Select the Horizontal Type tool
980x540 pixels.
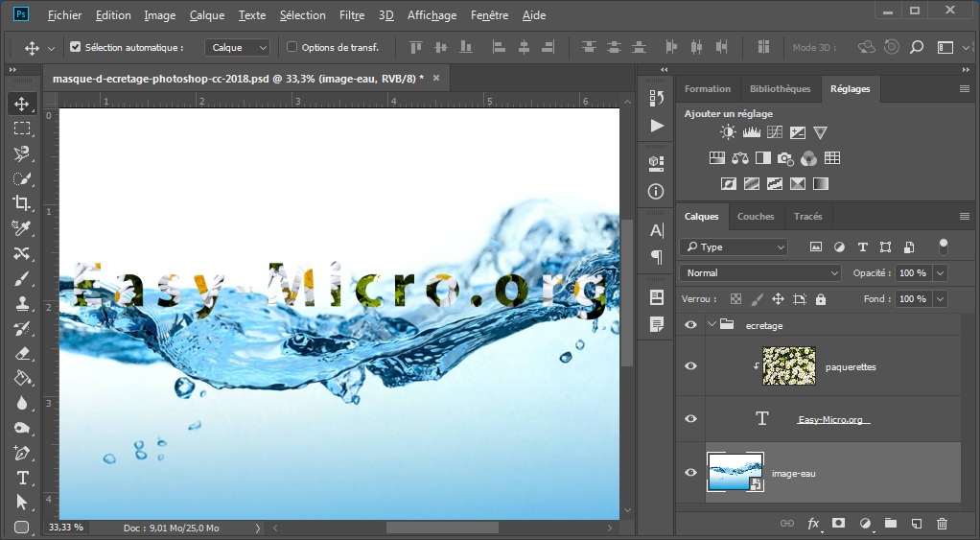pos(22,478)
